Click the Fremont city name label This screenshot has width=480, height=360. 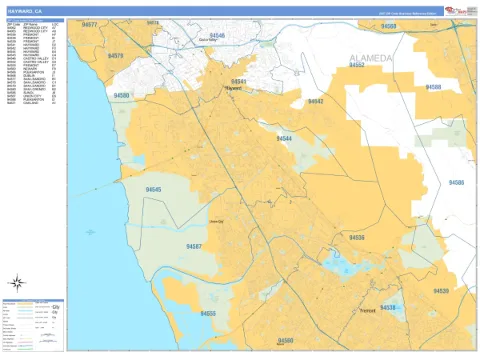pyautogui.click(x=368, y=311)
